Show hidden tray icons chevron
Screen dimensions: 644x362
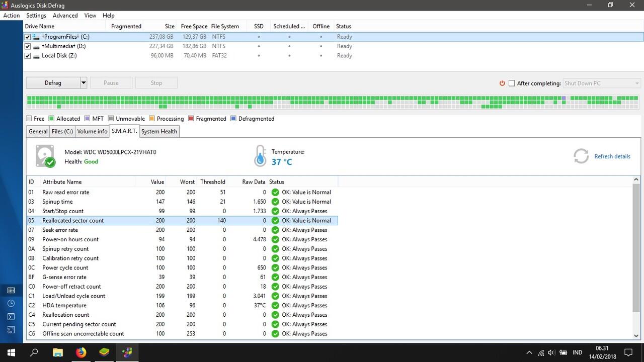tap(529, 352)
